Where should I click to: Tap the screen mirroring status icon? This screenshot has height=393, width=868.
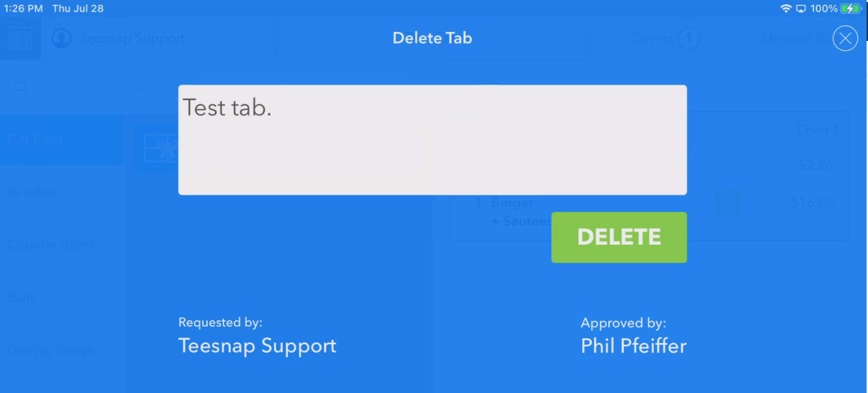pos(801,8)
